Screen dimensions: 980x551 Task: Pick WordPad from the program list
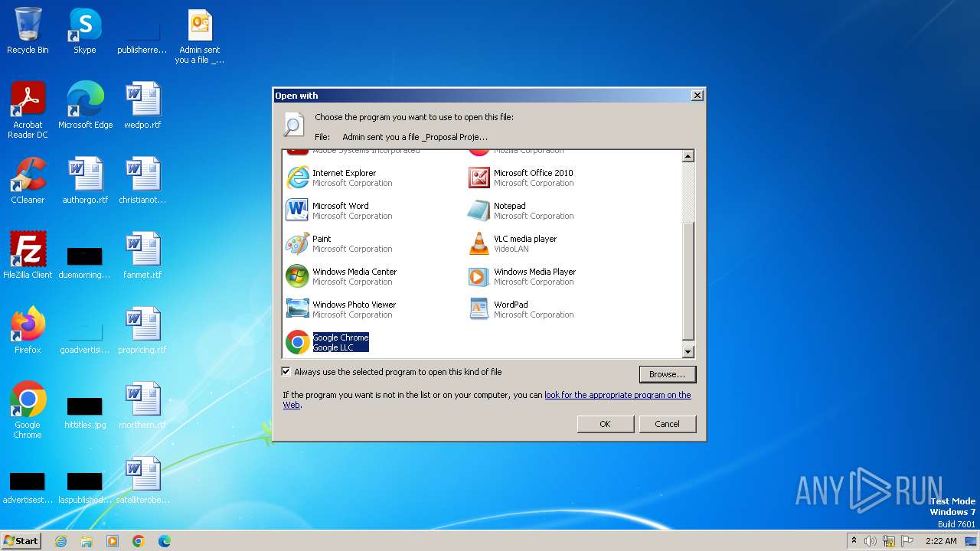(520, 309)
